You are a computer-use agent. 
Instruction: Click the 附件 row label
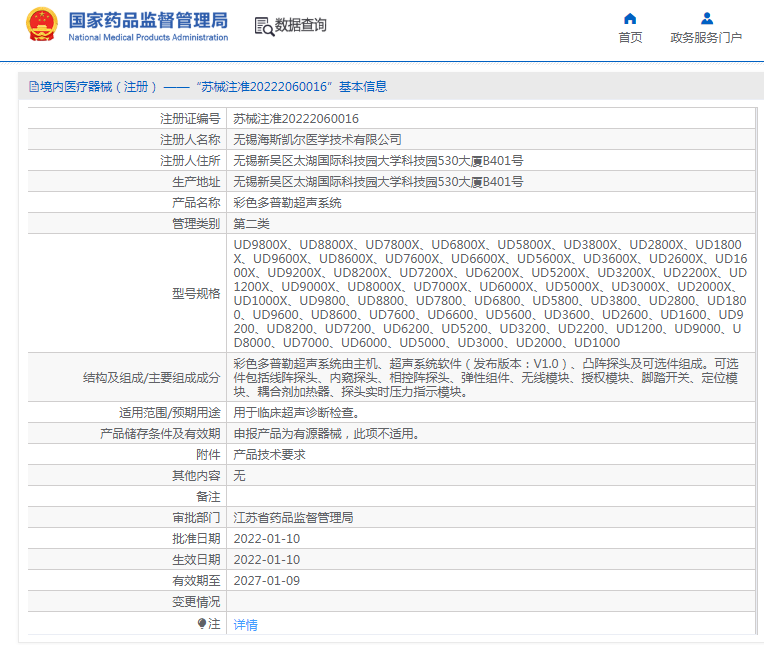(208, 455)
